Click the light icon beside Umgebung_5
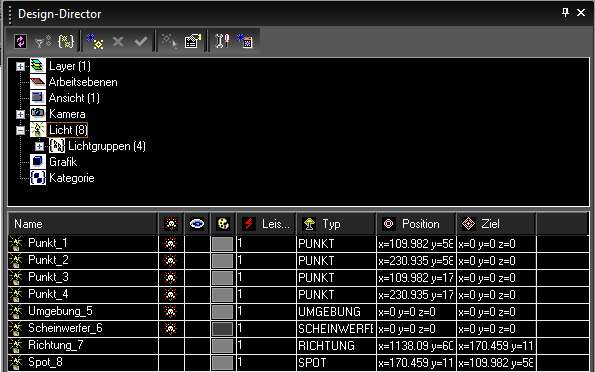The height and width of the screenshot is (372, 595). (x=16, y=312)
